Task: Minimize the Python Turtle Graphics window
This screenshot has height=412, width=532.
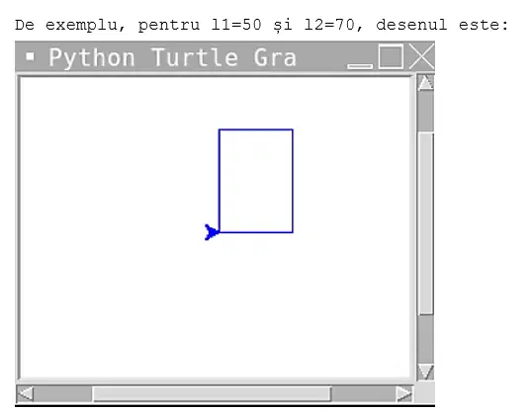Action: coord(360,66)
